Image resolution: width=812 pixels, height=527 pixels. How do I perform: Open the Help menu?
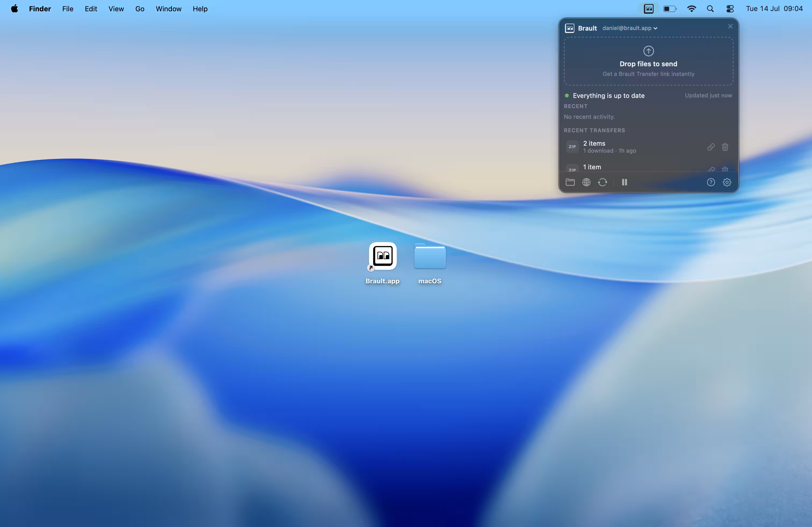coord(200,9)
